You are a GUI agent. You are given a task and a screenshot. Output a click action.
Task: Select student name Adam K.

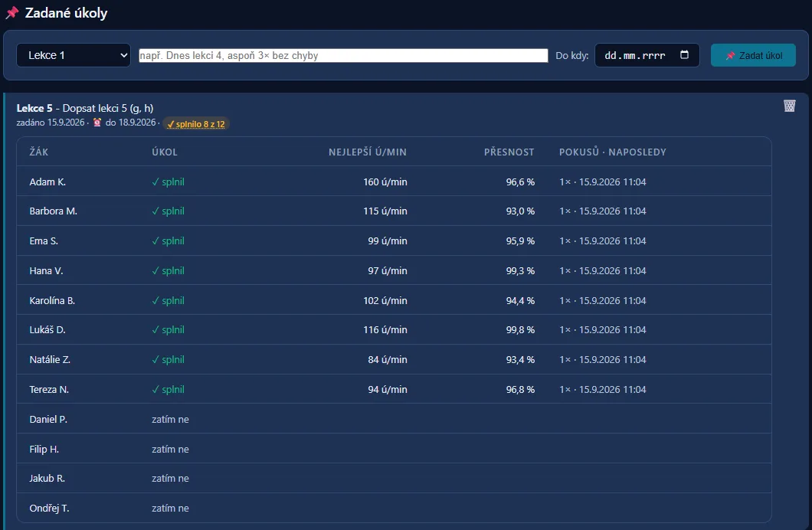coord(47,182)
